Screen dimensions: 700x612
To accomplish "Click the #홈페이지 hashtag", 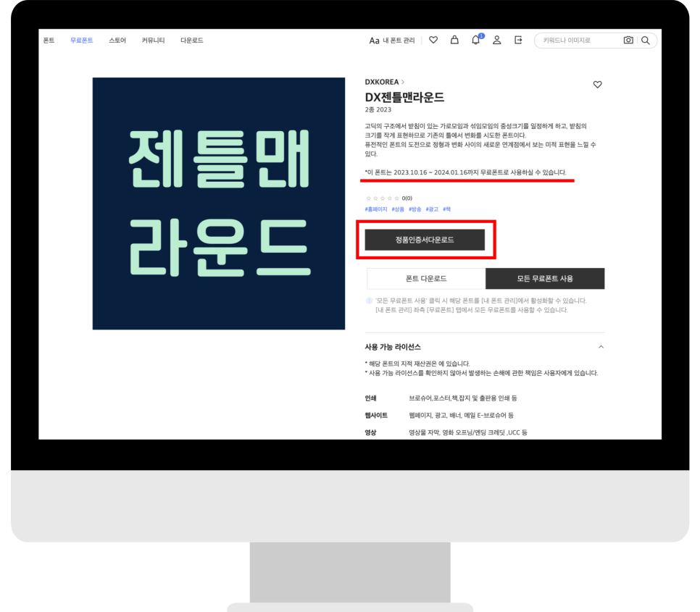I will tap(375, 209).
